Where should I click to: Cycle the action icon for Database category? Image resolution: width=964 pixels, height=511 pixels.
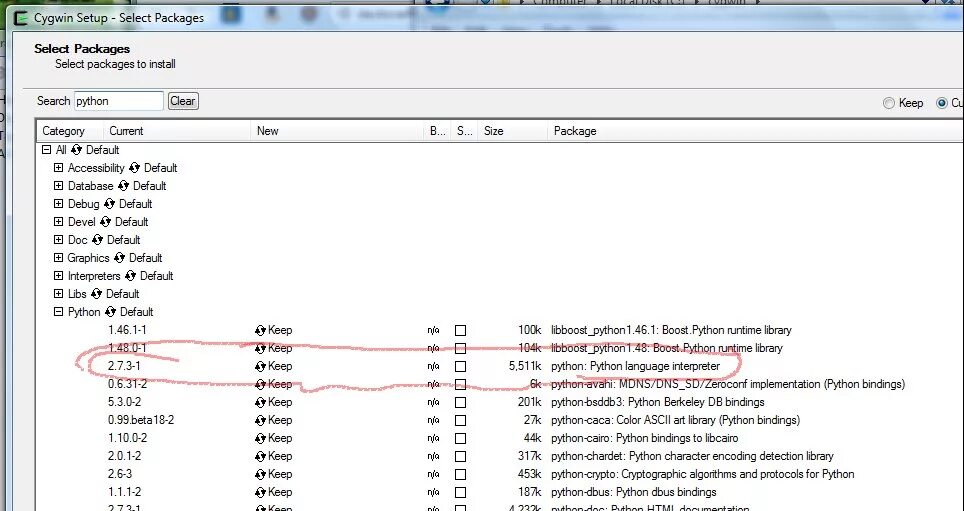point(124,186)
